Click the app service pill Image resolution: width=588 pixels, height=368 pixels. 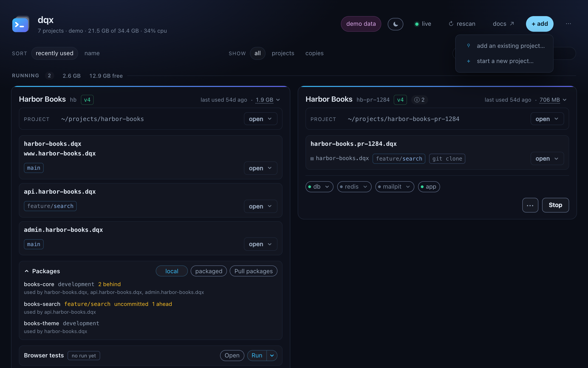point(429,187)
